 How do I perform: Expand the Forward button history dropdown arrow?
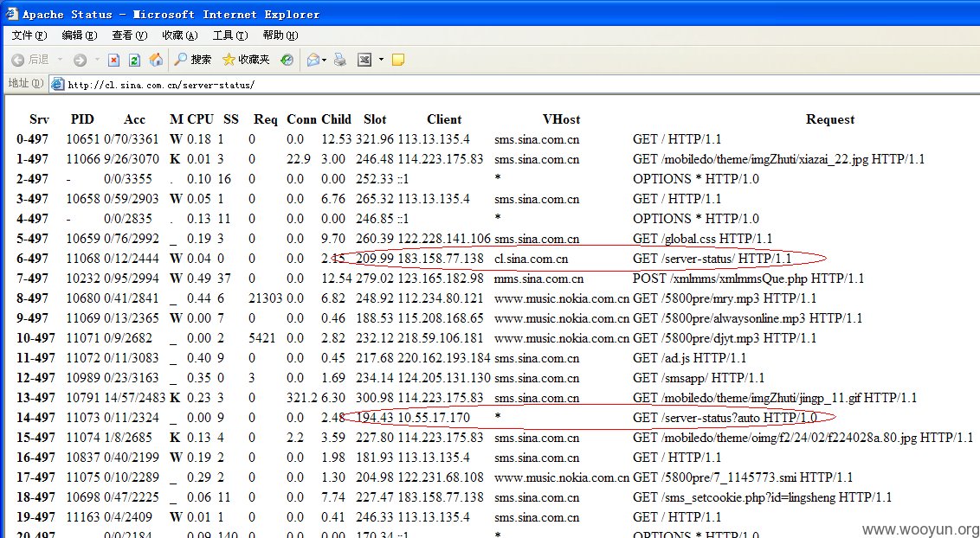97,60
